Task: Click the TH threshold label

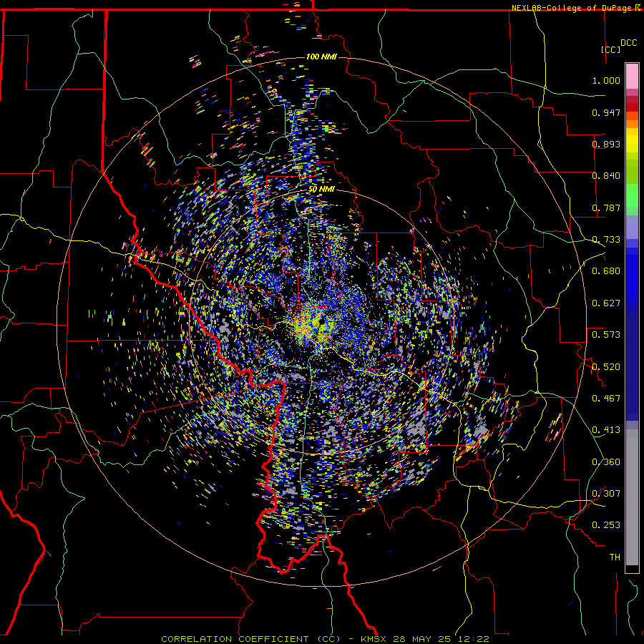Action: coord(615,557)
